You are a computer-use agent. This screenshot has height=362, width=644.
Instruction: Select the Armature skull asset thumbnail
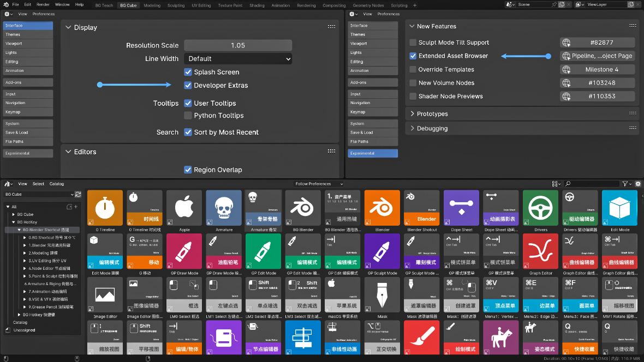[224, 208]
